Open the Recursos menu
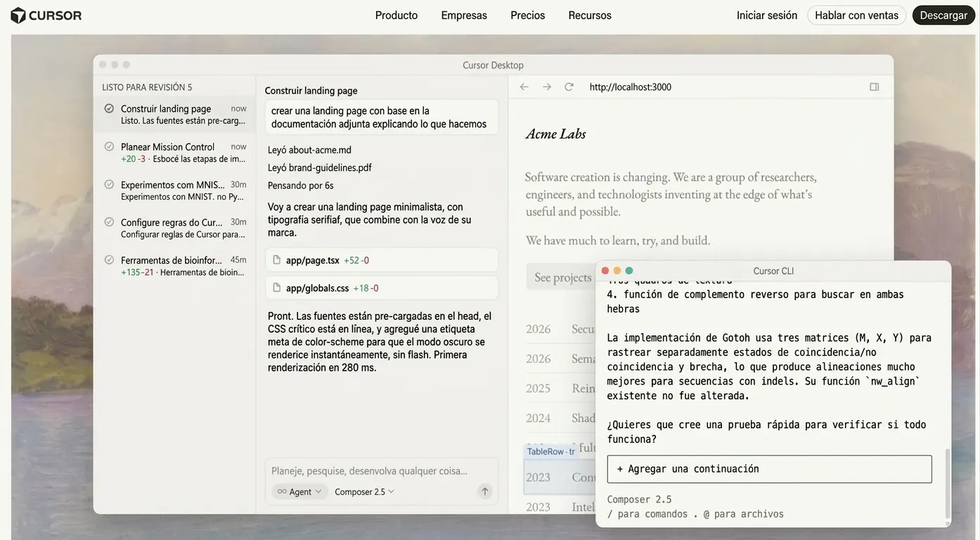 point(590,15)
